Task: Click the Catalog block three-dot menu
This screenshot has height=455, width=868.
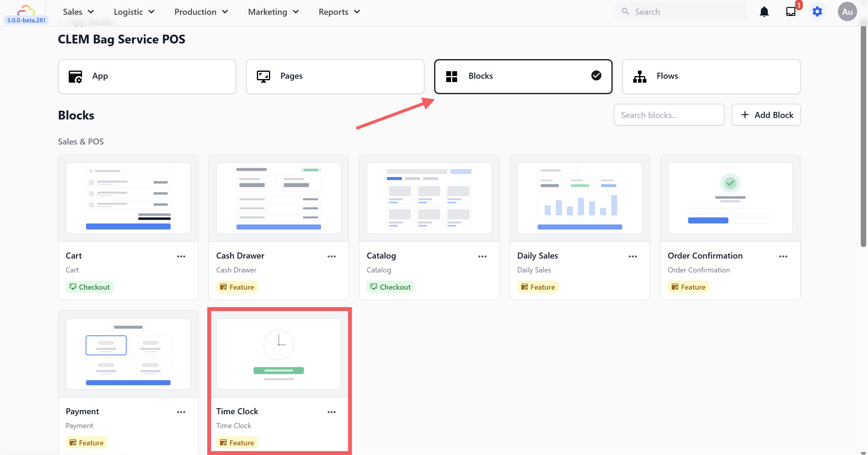Action: (482, 256)
